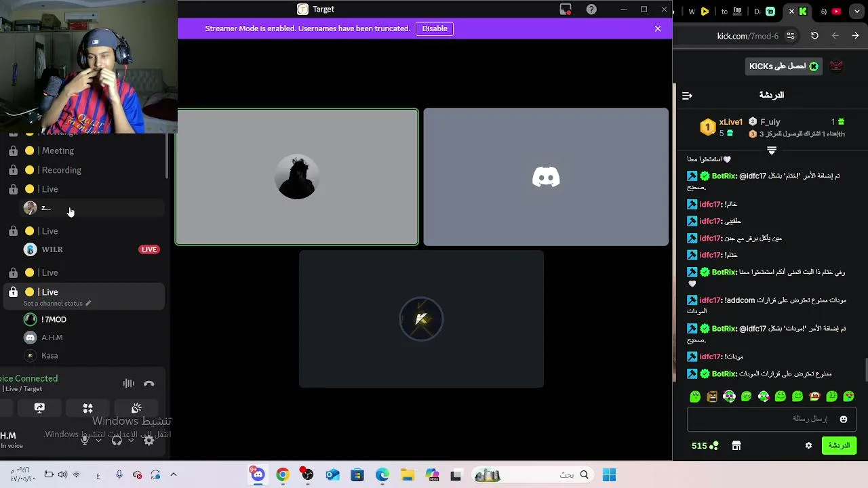Open Chrome from the taskbar
This screenshot has width=868, height=488.
coord(283,475)
